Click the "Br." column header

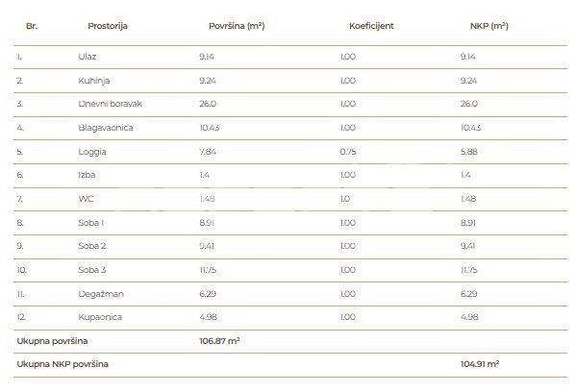coord(30,26)
